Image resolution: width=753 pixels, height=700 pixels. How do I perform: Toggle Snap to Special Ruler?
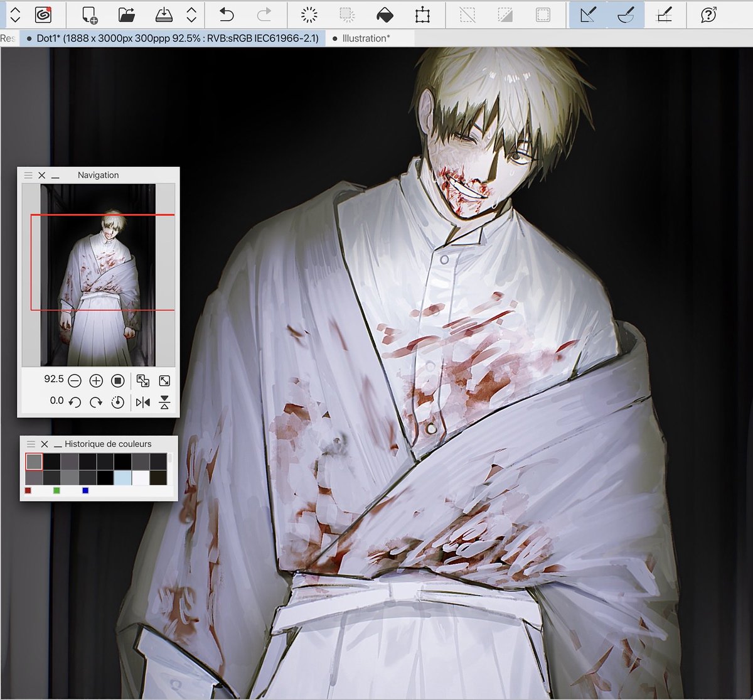click(626, 14)
